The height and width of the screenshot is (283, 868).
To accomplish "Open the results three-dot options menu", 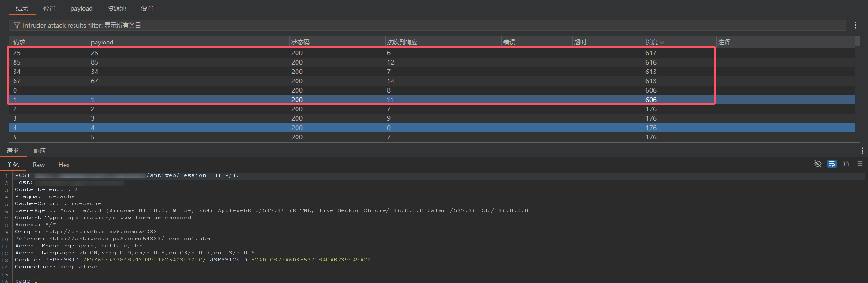I will point(855,25).
